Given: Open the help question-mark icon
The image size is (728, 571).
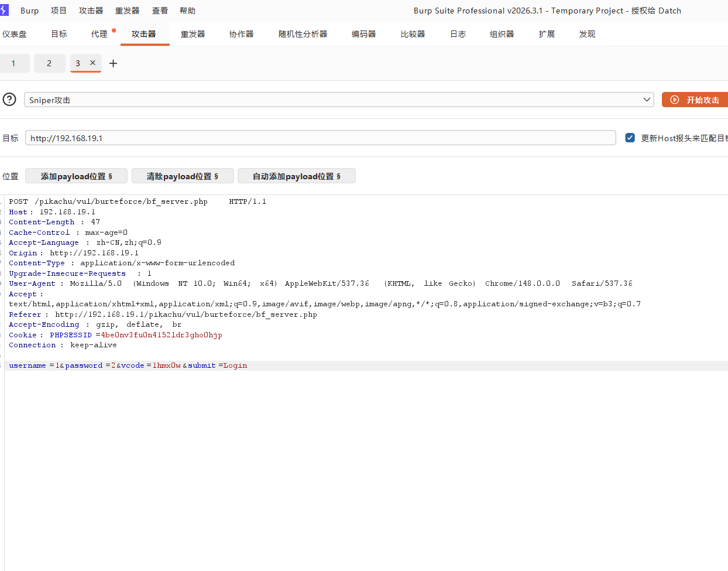Looking at the screenshot, I should pyautogui.click(x=9, y=100).
